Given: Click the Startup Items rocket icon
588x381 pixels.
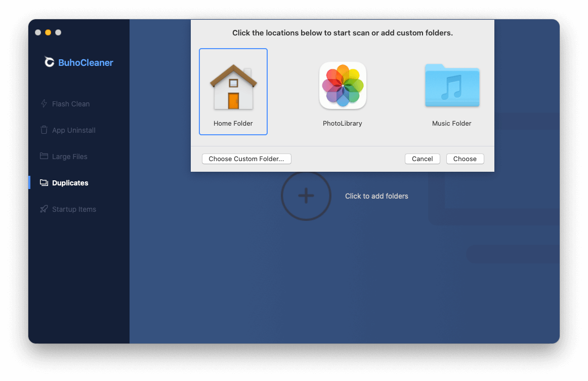Looking at the screenshot, I should click(44, 209).
